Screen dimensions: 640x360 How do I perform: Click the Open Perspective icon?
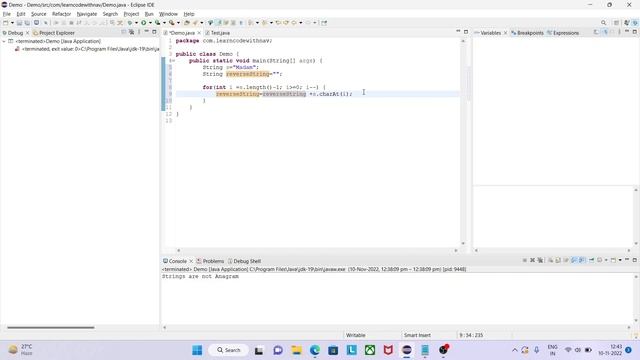click(616, 23)
